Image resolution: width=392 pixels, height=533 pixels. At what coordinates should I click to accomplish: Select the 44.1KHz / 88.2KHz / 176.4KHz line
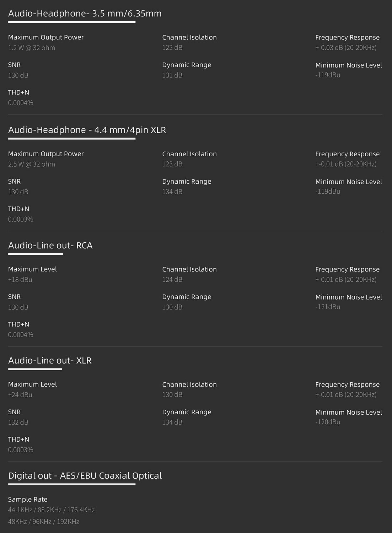click(x=52, y=510)
